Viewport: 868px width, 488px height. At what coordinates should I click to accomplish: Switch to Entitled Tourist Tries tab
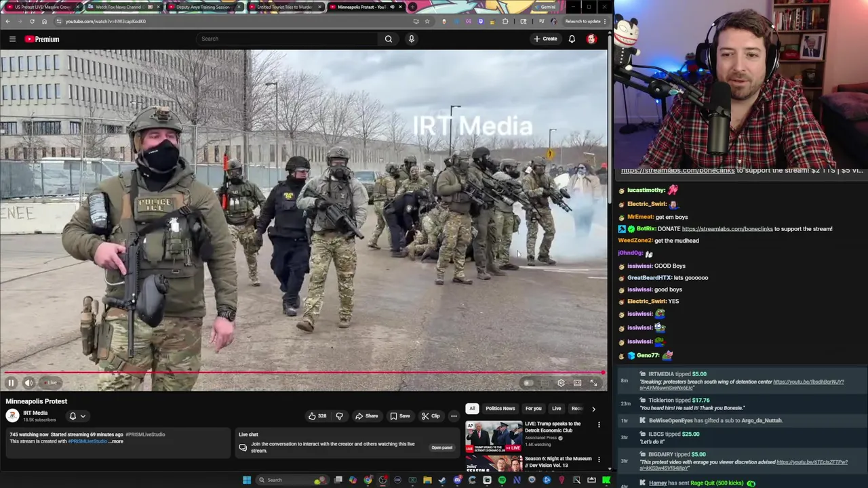click(284, 7)
